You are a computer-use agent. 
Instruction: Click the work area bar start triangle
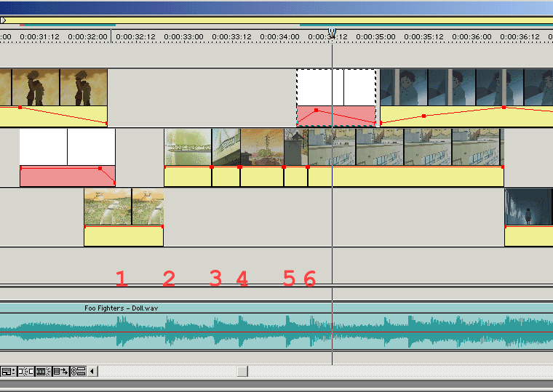pos(3,20)
